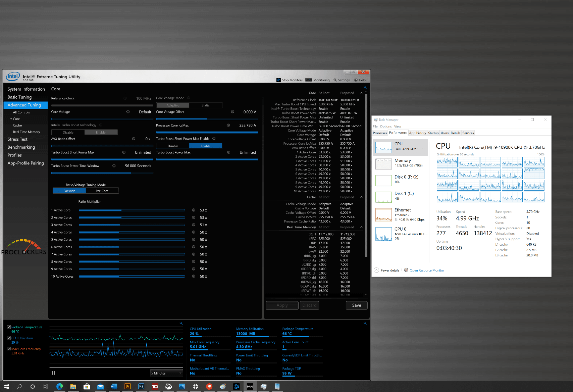Click the Save button

pos(357,305)
